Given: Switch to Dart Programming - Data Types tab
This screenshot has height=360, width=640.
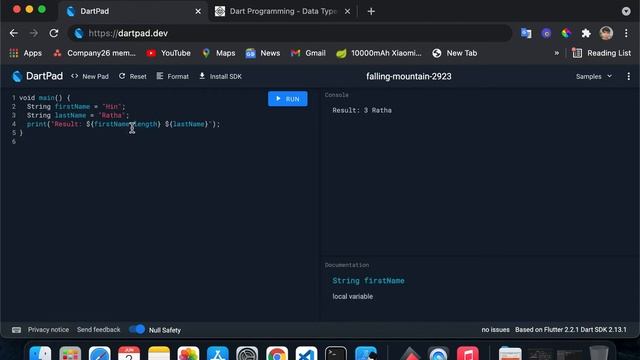Looking at the screenshot, I should 282,11.
